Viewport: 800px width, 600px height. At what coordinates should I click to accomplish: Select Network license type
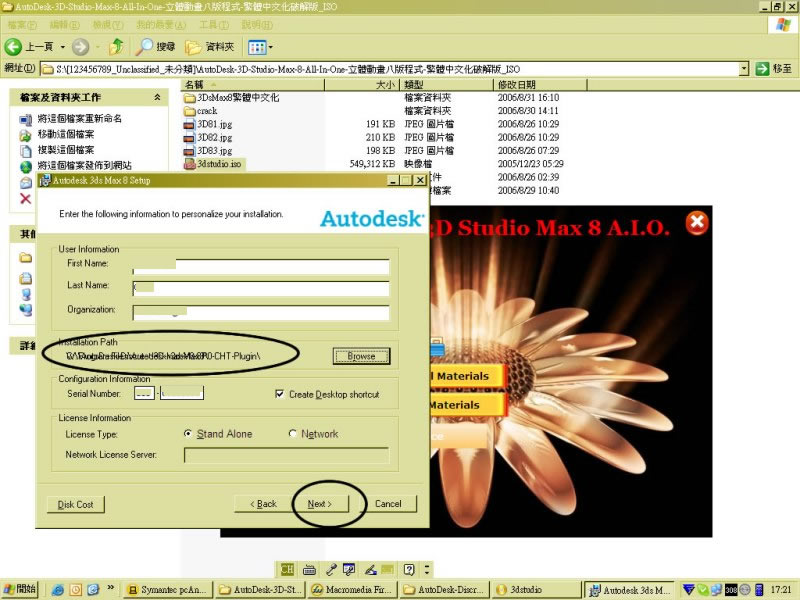click(292, 434)
